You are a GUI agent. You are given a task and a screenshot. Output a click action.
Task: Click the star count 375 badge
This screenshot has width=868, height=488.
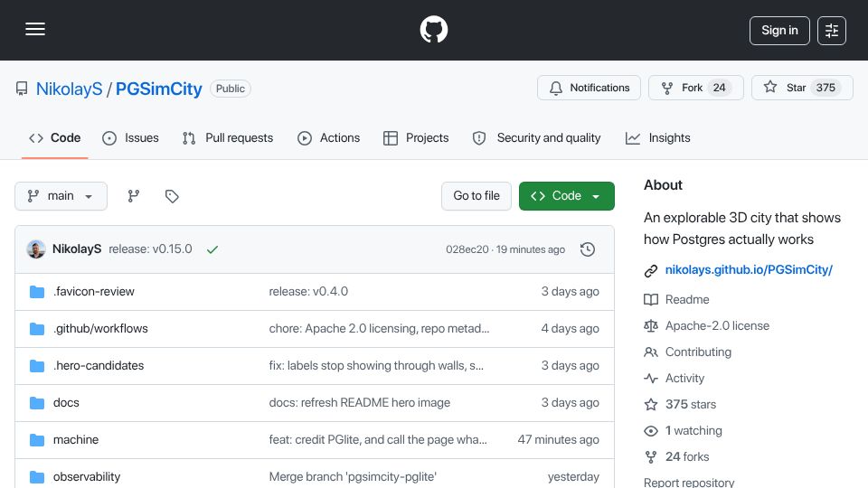pos(826,88)
